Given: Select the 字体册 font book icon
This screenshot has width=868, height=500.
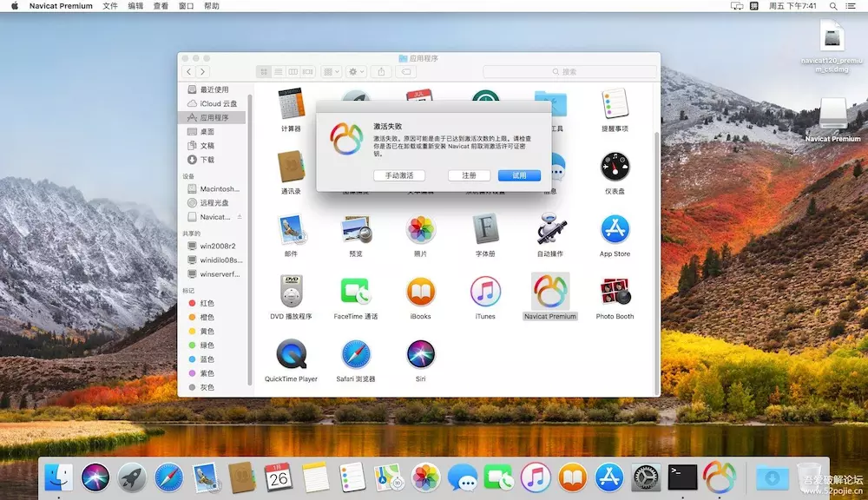Looking at the screenshot, I should (485, 229).
